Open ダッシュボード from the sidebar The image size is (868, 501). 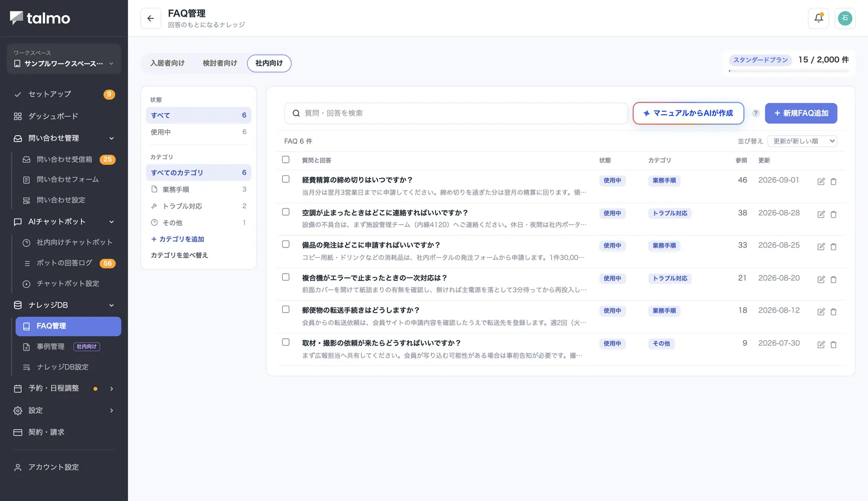64,116
